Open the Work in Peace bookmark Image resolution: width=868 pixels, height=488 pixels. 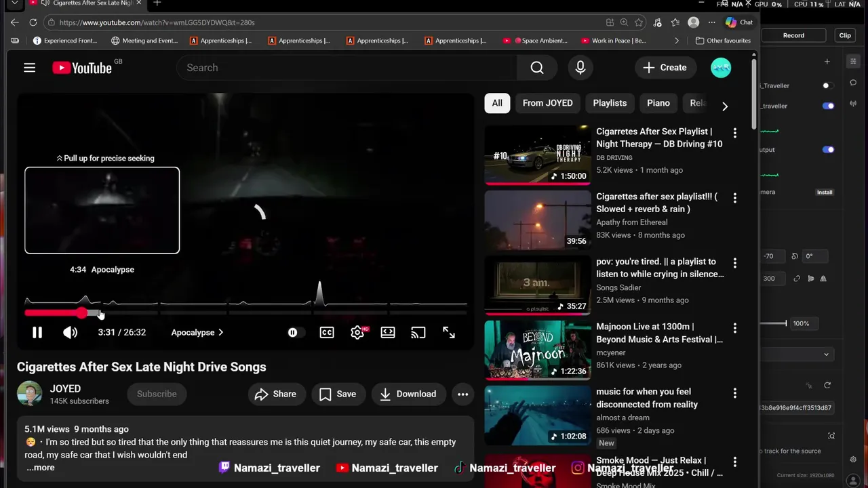(614, 41)
